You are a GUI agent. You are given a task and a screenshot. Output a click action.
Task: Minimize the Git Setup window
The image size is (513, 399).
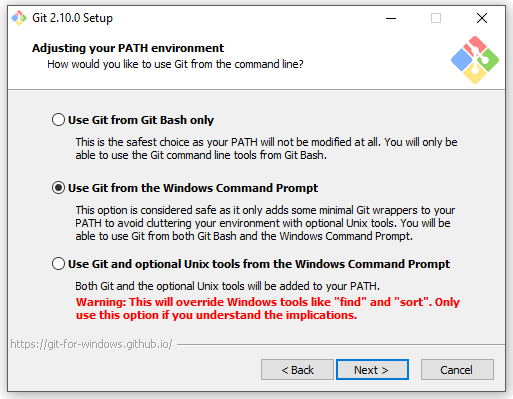click(x=391, y=18)
